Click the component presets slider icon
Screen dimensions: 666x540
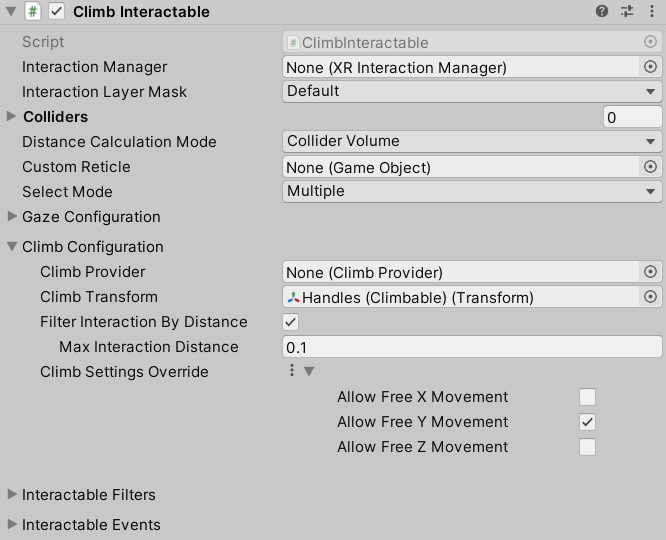[627, 12]
